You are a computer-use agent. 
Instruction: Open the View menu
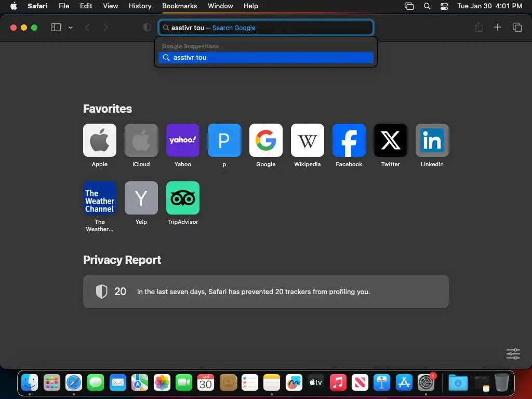110,6
